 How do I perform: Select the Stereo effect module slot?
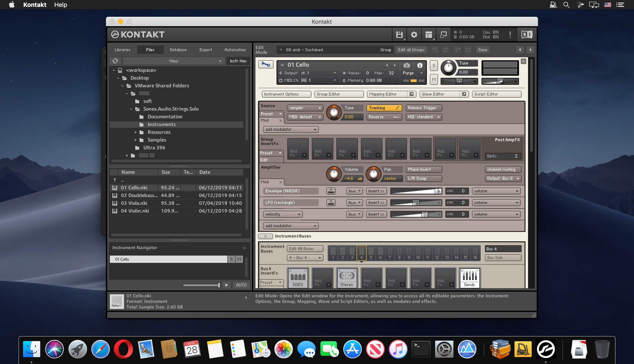coord(347,278)
